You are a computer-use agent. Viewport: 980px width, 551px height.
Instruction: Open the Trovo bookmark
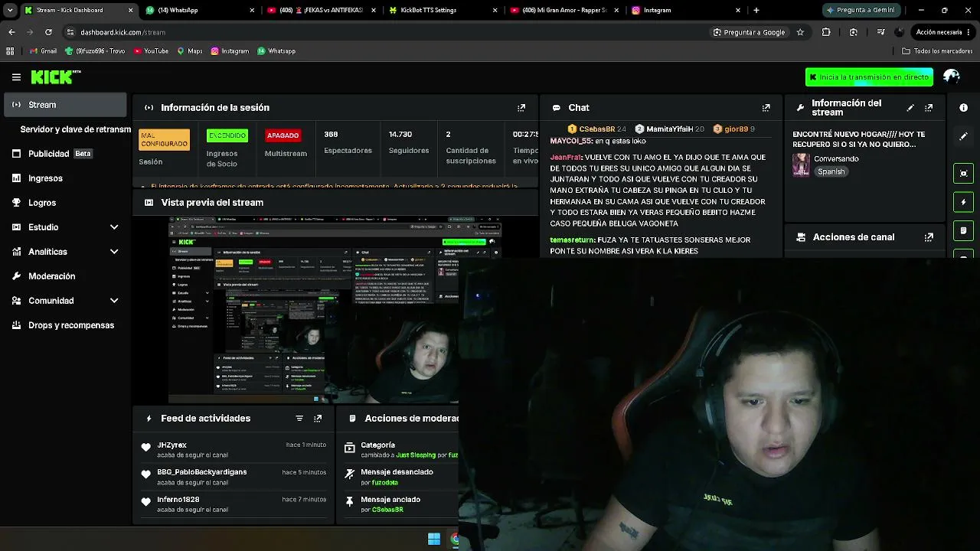pos(95,51)
